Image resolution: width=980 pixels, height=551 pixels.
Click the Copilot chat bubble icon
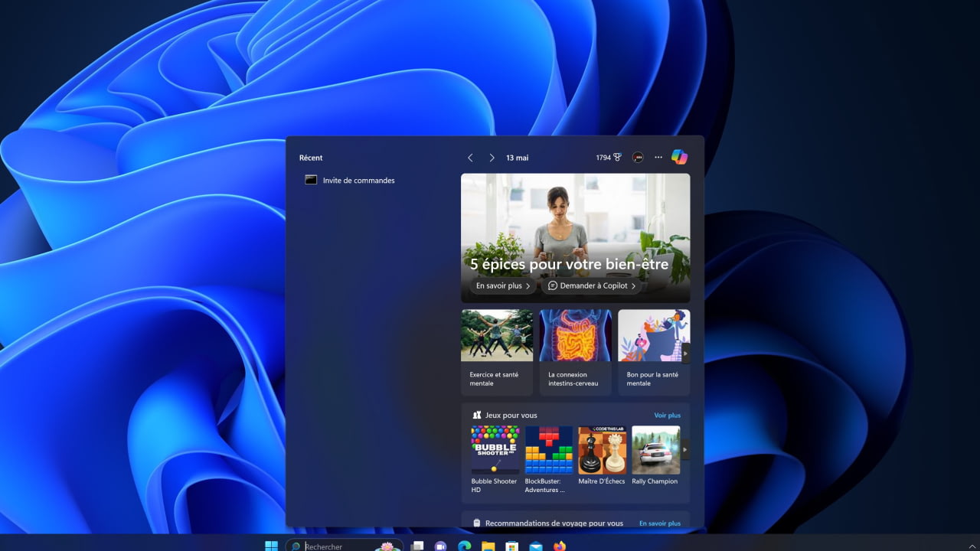(553, 285)
